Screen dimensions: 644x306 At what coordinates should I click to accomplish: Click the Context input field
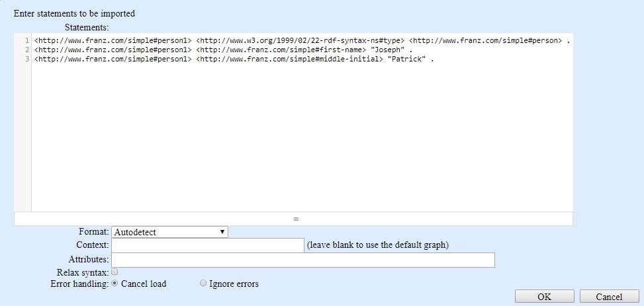[x=207, y=246]
